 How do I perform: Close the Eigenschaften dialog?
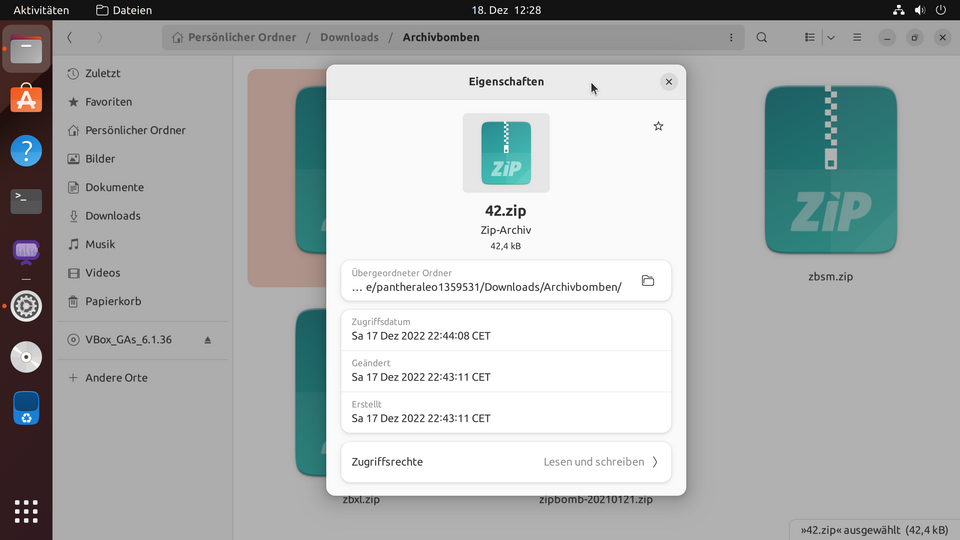(x=668, y=82)
